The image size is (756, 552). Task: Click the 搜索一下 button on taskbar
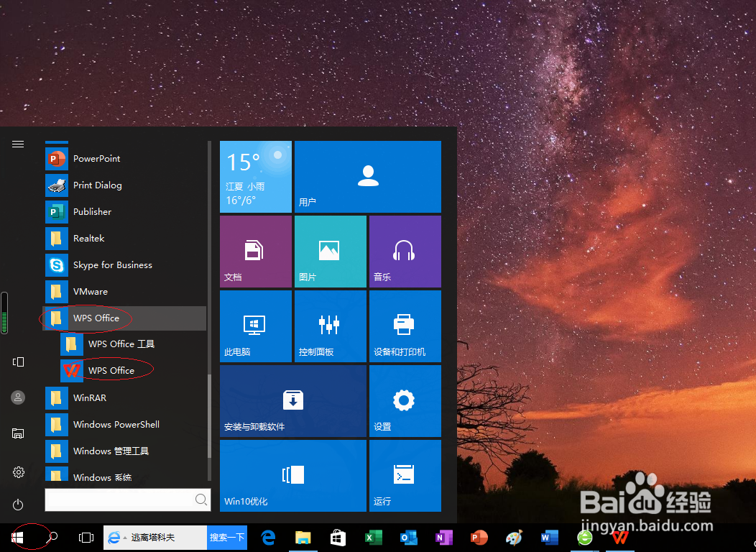(x=227, y=538)
